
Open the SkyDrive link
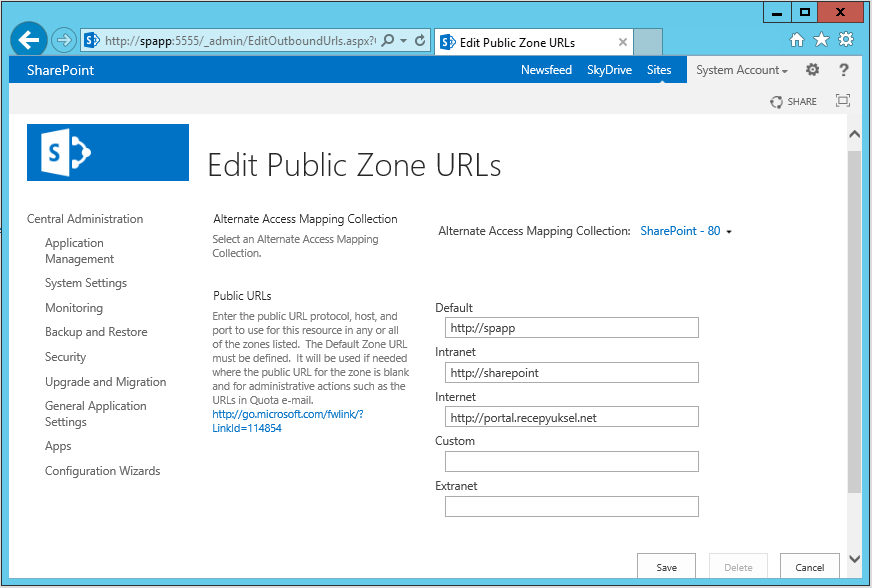click(610, 70)
